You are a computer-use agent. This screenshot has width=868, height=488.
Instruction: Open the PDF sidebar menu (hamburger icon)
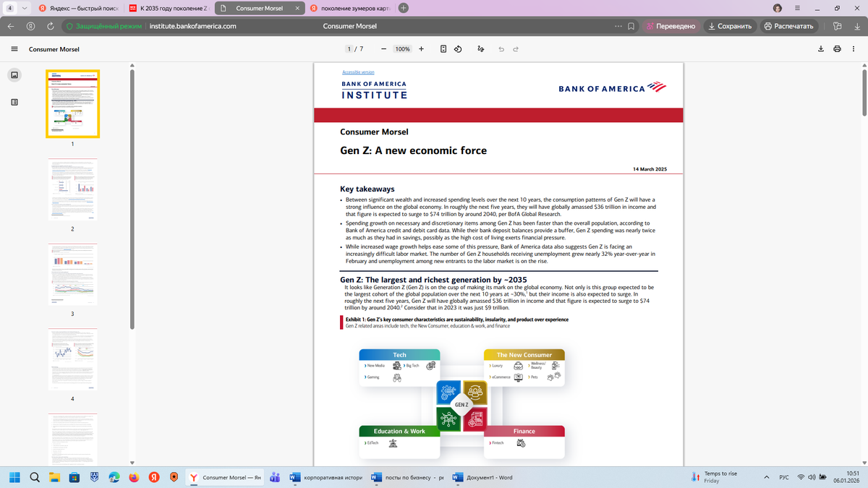[x=14, y=49]
